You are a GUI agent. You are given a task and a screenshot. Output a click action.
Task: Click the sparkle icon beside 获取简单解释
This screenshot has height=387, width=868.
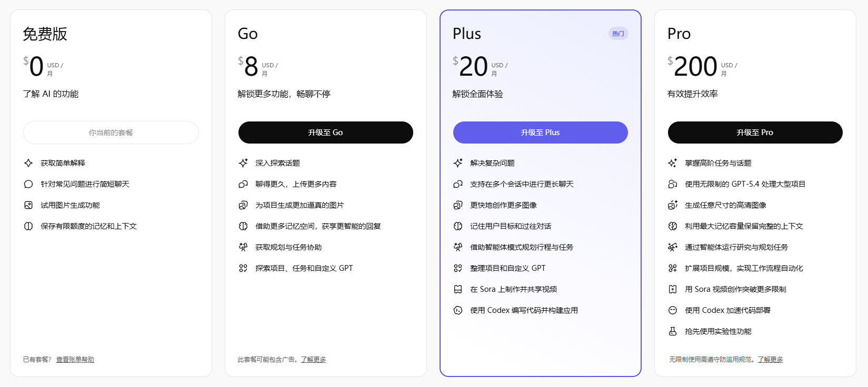(x=28, y=163)
